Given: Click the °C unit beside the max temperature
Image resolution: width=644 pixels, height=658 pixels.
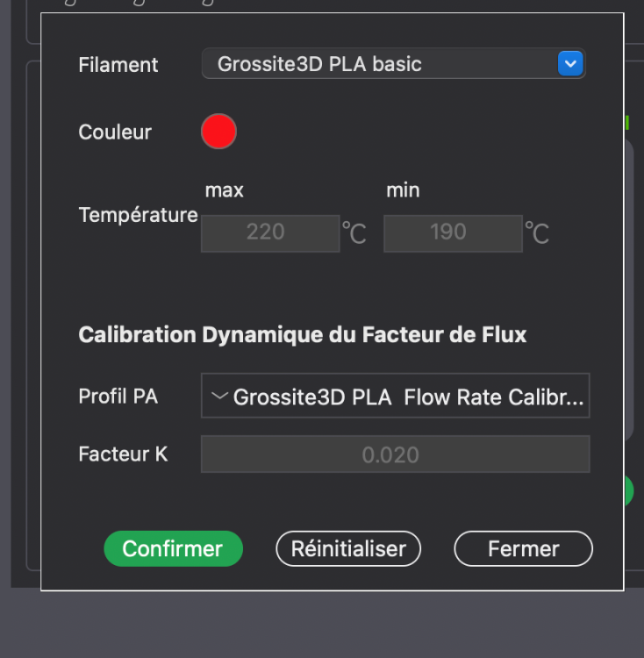Looking at the screenshot, I should click(354, 233).
